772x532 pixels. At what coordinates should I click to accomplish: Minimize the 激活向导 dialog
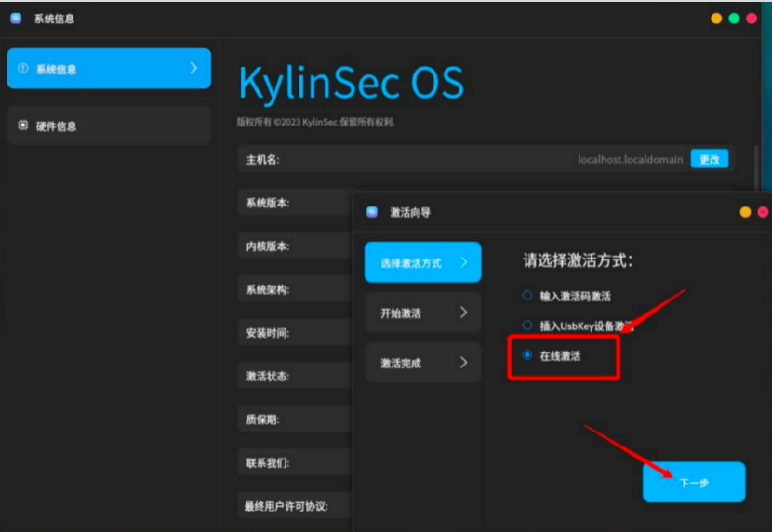coord(745,212)
